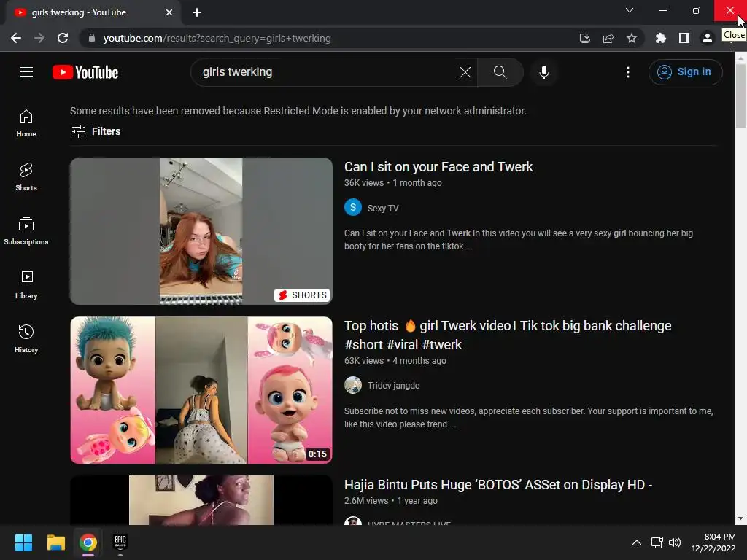Open Library in the sidebar
Image resolution: width=747 pixels, height=560 pixels.
click(x=26, y=285)
